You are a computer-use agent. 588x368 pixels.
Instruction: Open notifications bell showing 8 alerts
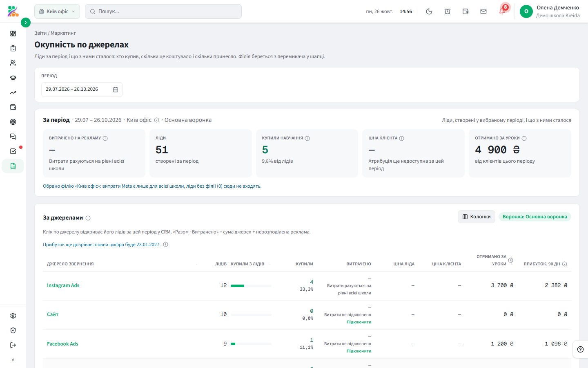pos(502,11)
